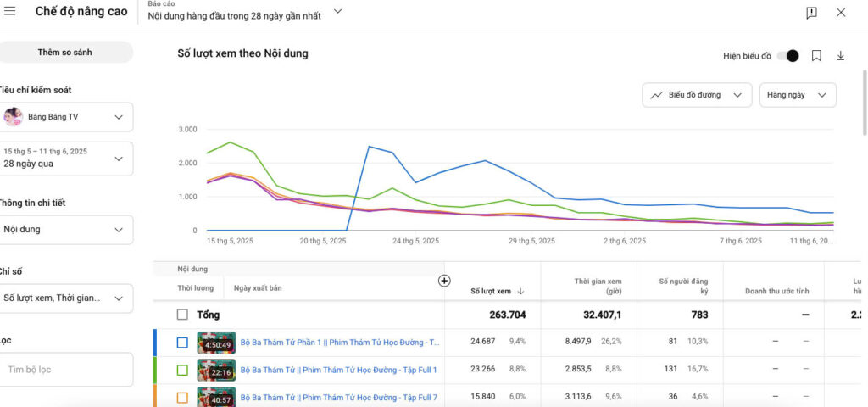Click the Tìm bộ lọc filter field
The width and height of the screenshot is (868, 407).
click(66, 370)
